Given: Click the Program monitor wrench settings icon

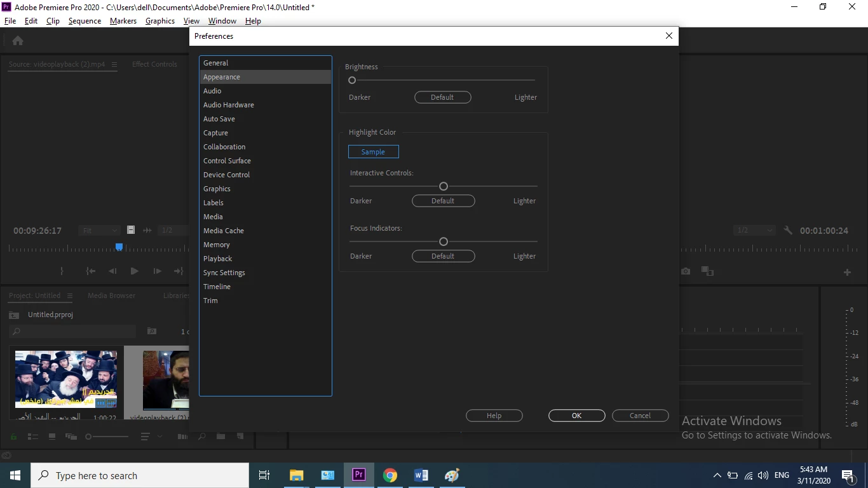Looking at the screenshot, I should (x=788, y=231).
